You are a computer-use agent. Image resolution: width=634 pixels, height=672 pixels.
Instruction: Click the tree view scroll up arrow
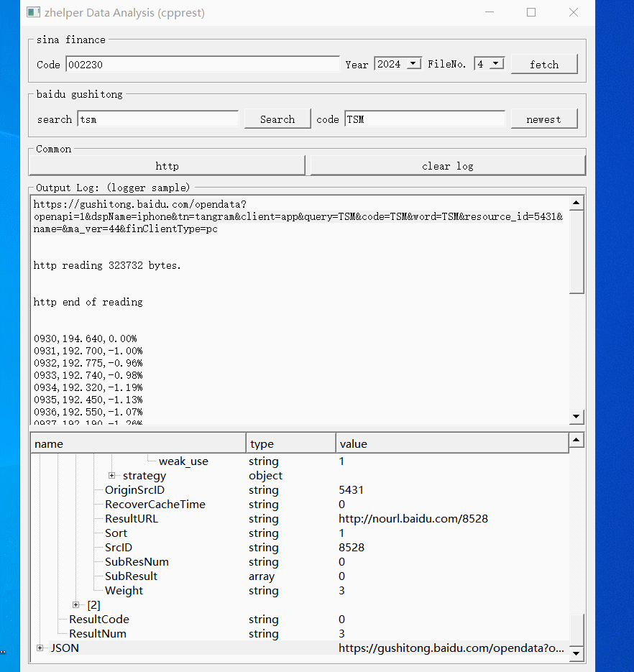tap(576, 440)
